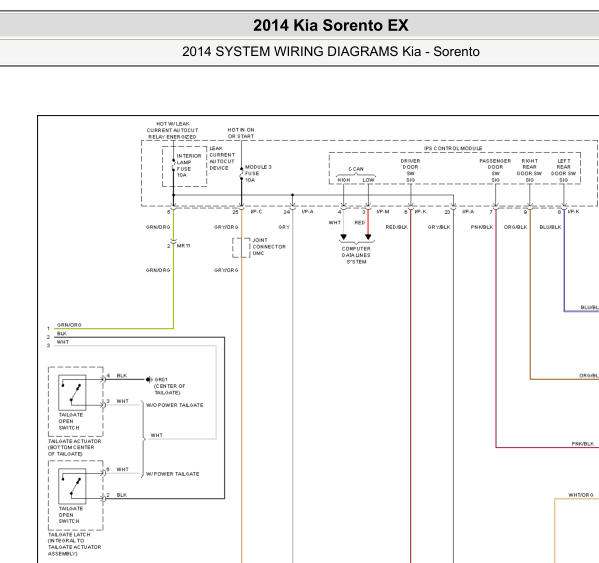Click the Left Rear Door SW SIG label

(x=563, y=170)
